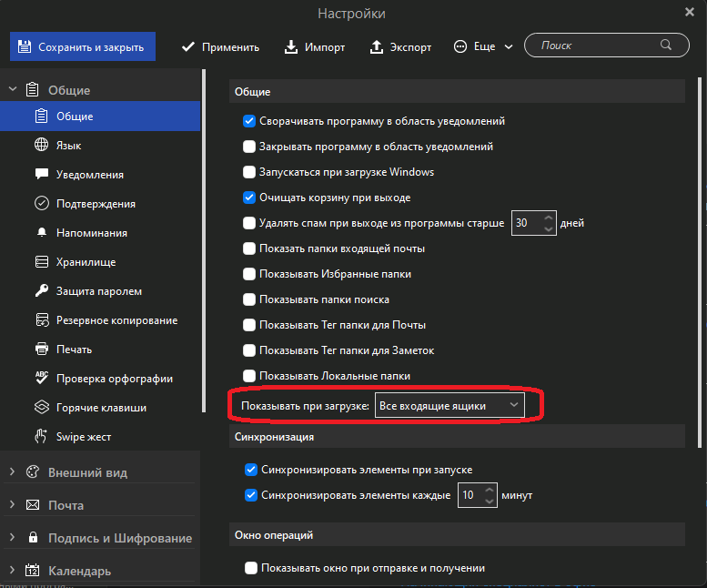Image resolution: width=707 pixels, height=588 pixels.
Task: Click the Горячие клавиши layers icon
Action: (42, 407)
